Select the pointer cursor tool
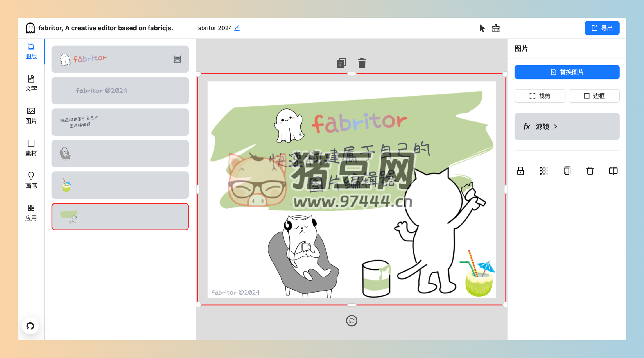Viewport: 644px width, 358px height. tap(482, 28)
